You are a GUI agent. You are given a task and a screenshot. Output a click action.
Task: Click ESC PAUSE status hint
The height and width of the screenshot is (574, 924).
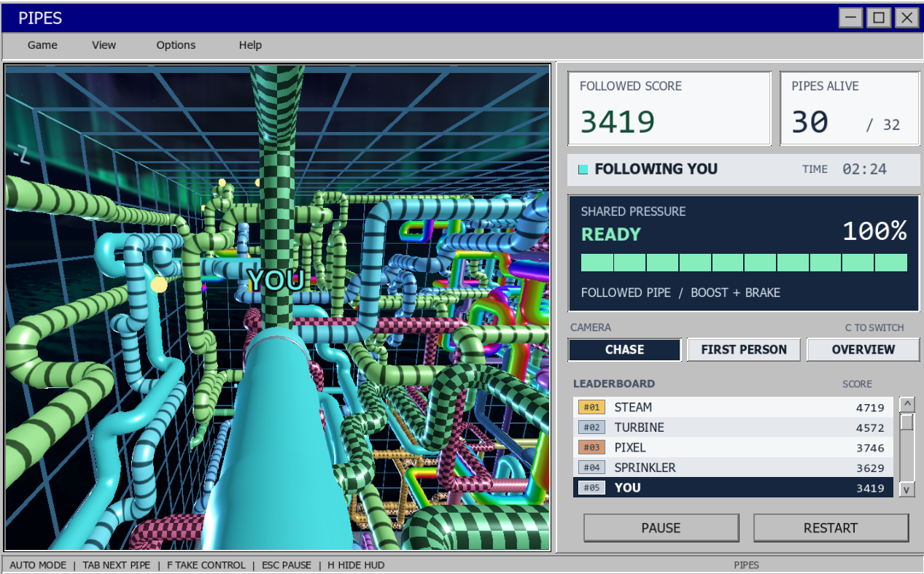tap(287, 565)
